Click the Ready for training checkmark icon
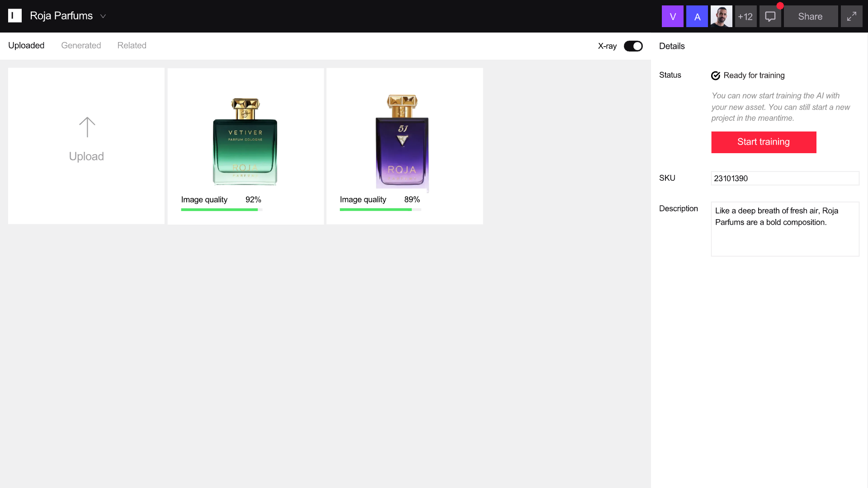The image size is (868, 488). coord(715,75)
